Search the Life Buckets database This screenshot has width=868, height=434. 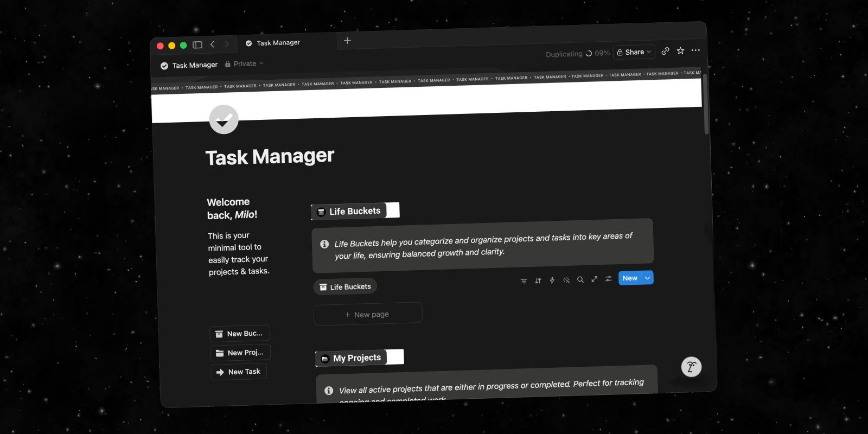click(580, 279)
